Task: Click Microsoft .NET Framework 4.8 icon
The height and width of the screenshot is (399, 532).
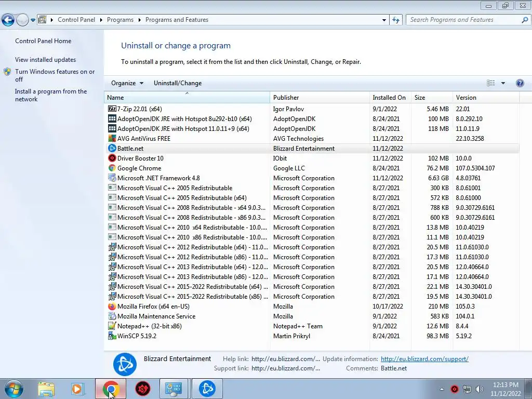Action: click(112, 178)
